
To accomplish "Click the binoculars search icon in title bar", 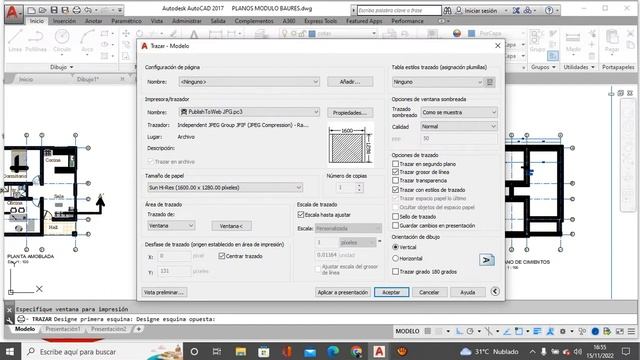I will click(x=447, y=10).
